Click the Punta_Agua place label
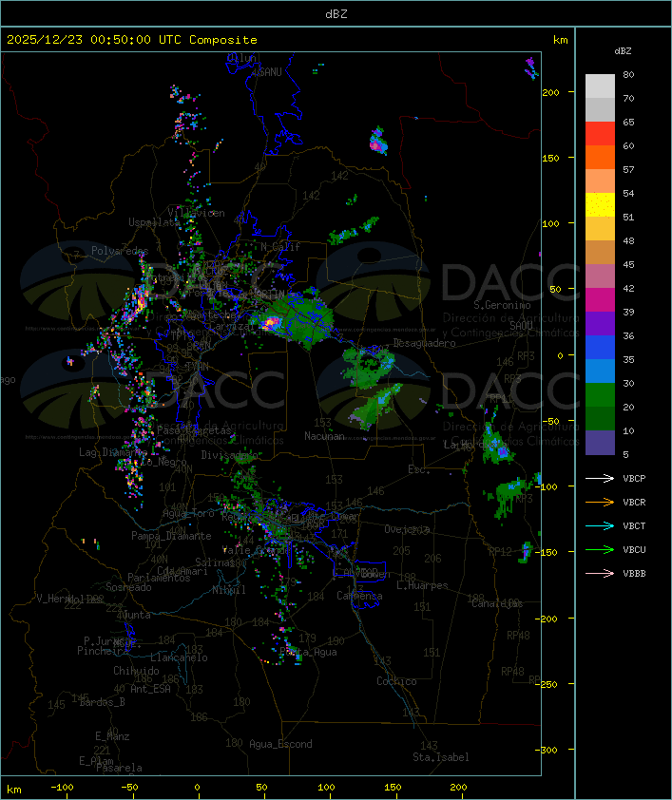 tap(308, 652)
